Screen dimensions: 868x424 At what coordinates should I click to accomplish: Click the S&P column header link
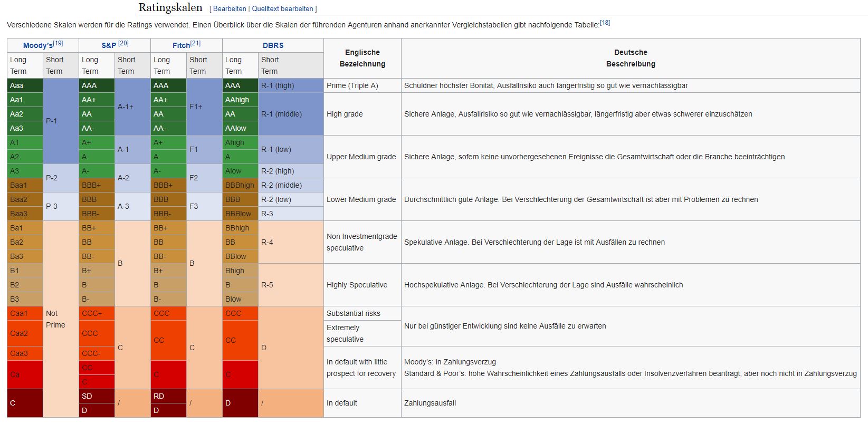click(109, 46)
